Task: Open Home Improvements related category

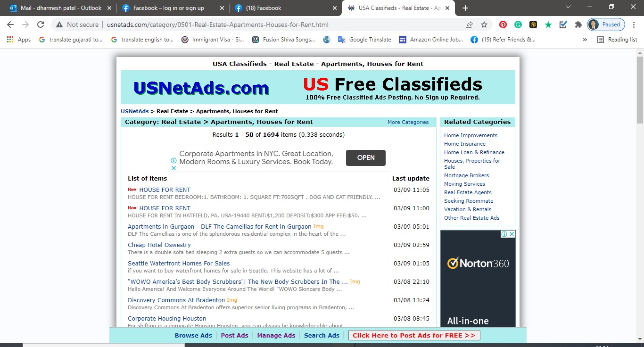Action: pyautogui.click(x=471, y=135)
